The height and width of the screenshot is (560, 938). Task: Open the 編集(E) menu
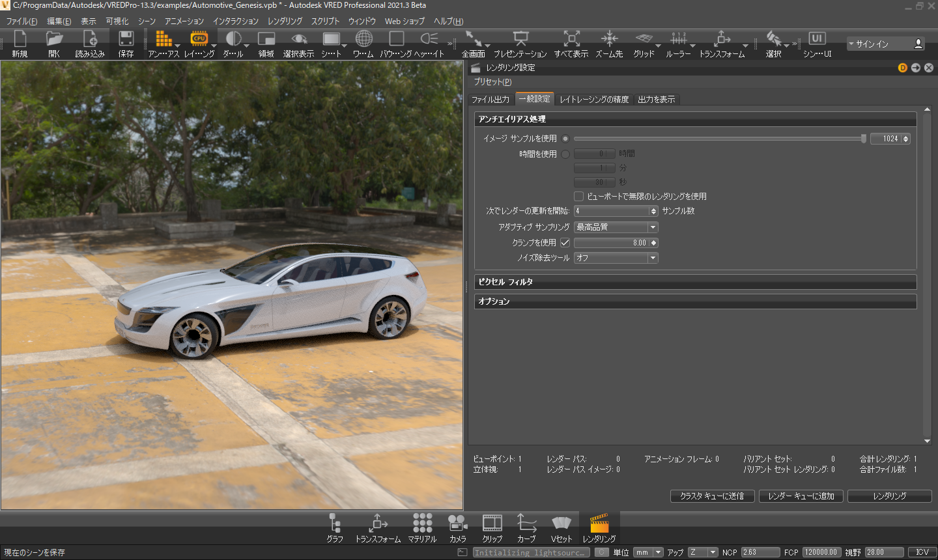coord(59,21)
